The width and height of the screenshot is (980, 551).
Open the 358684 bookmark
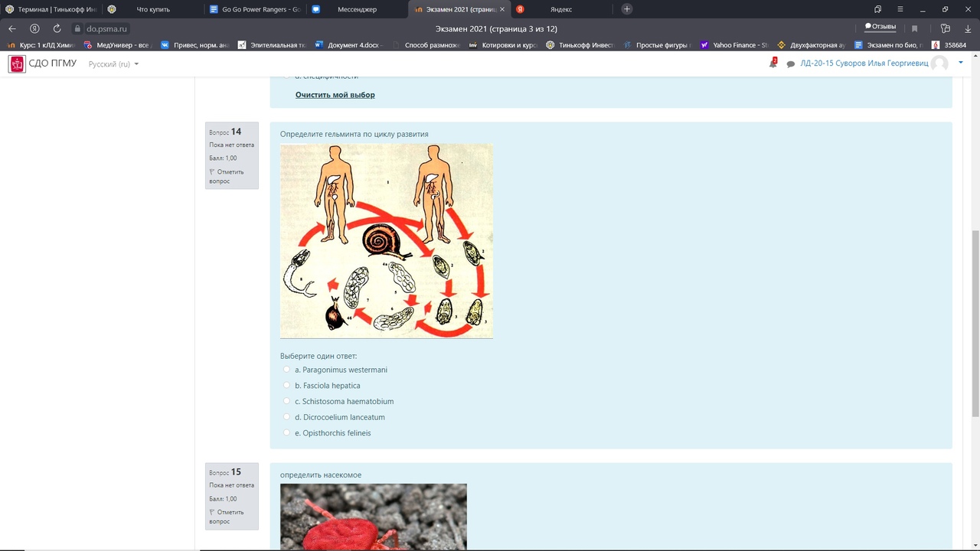(x=948, y=45)
